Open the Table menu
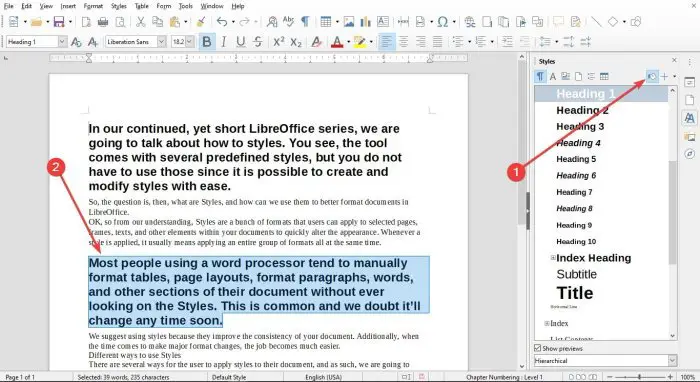Screen dimensions: 700x382 pyautogui.click(x=142, y=6)
